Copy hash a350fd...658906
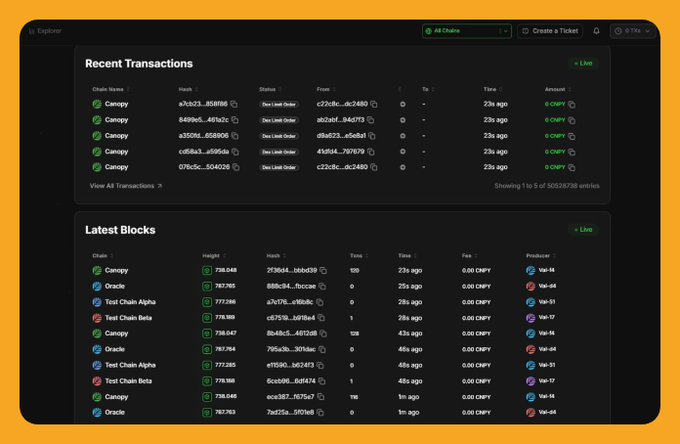The image size is (680, 444). [x=235, y=136]
